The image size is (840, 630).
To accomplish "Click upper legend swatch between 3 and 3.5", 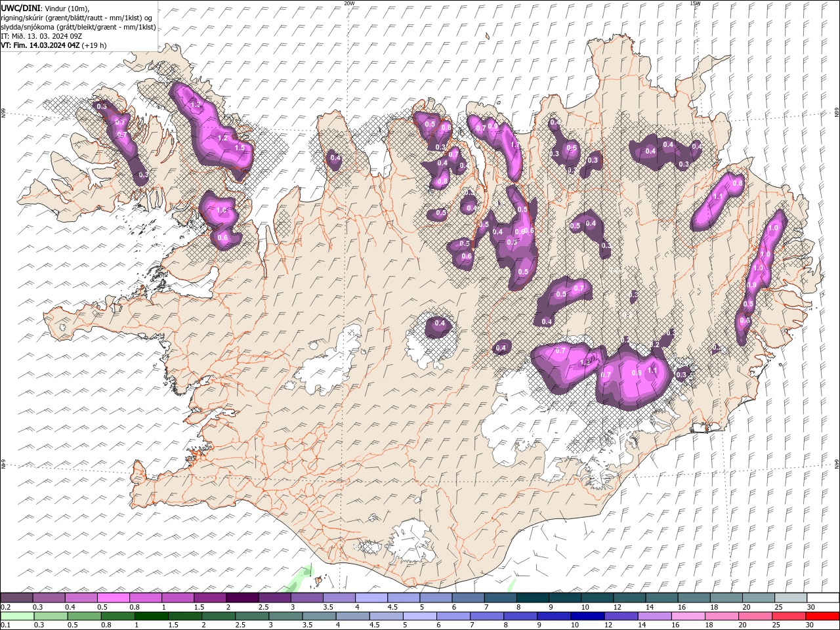I will (x=306, y=598).
